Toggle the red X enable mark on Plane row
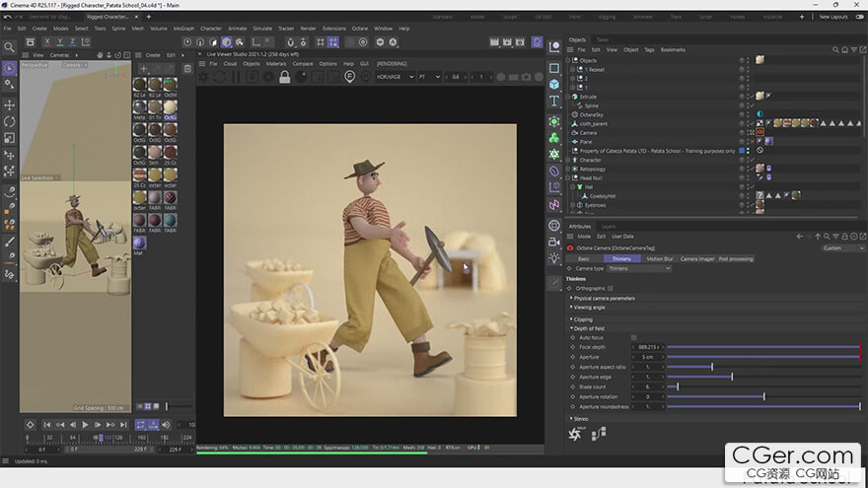The image size is (868, 488). pyautogui.click(x=752, y=142)
